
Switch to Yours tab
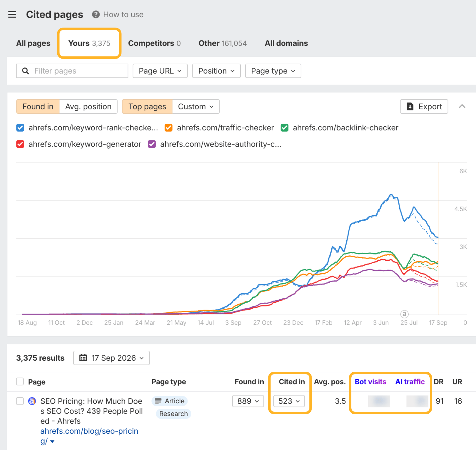click(x=89, y=43)
